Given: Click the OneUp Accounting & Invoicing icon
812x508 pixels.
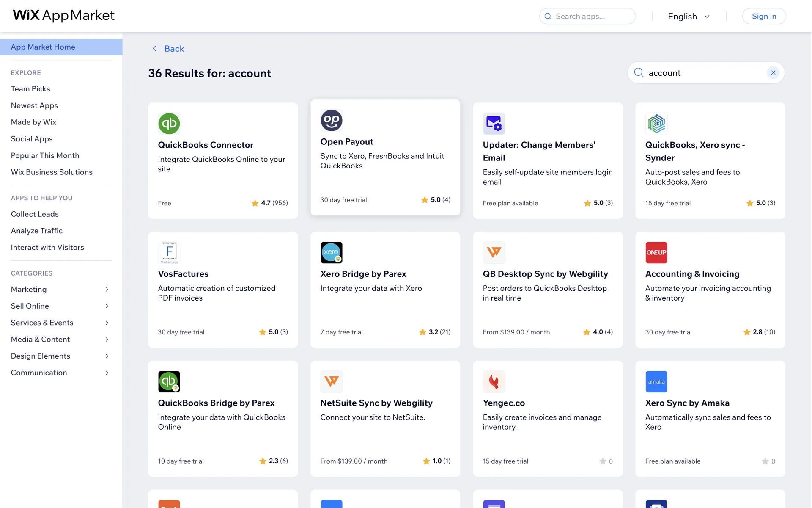Looking at the screenshot, I should (656, 253).
